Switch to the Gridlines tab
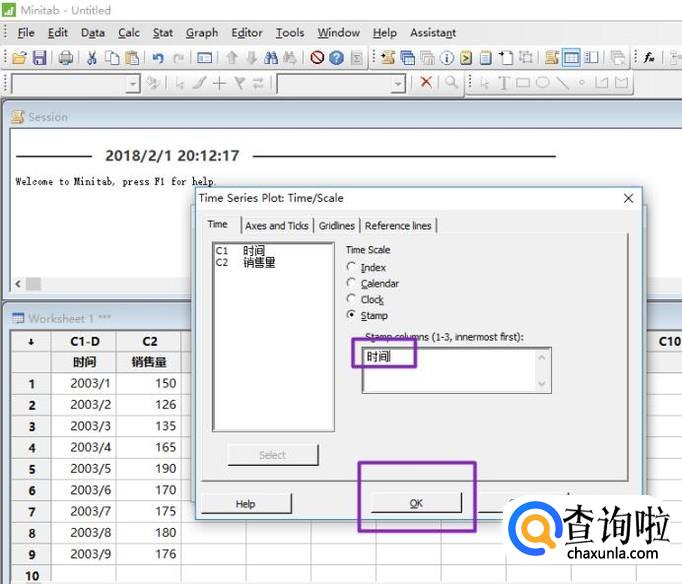 pos(337,226)
